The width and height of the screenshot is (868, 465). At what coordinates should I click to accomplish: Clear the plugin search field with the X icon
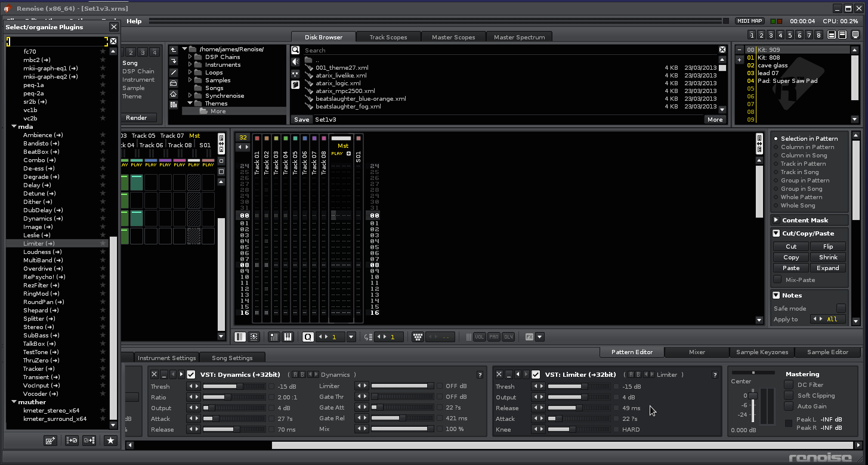pos(113,42)
